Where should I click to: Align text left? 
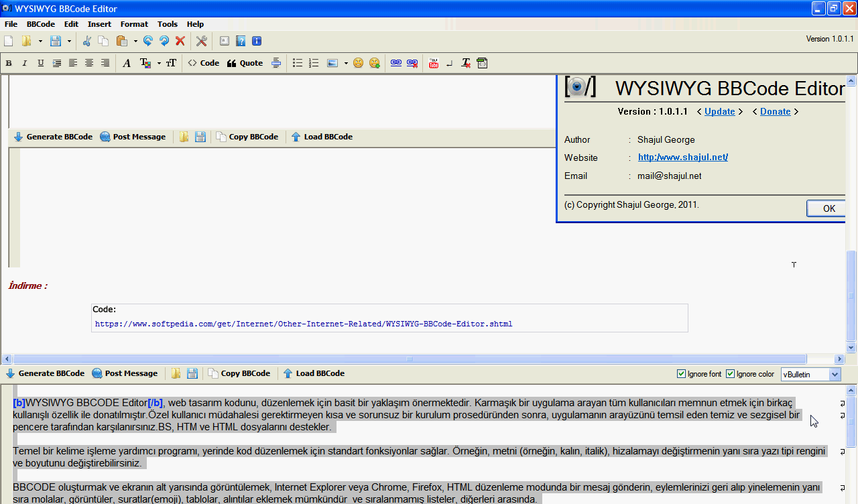(x=73, y=64)
